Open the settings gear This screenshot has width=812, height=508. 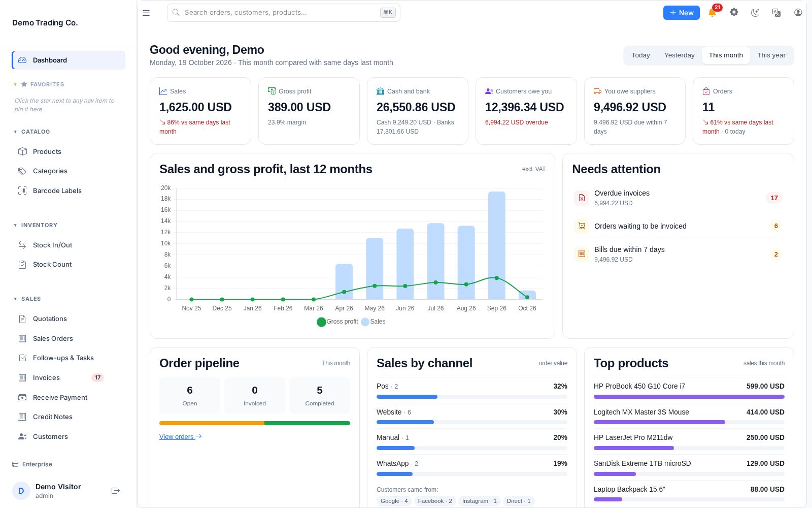(x=734, y=12)
